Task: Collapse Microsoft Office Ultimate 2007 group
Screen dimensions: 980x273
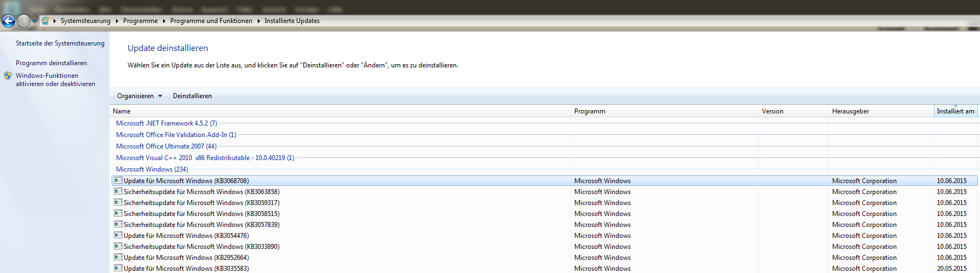Action: tap(166, 146)
